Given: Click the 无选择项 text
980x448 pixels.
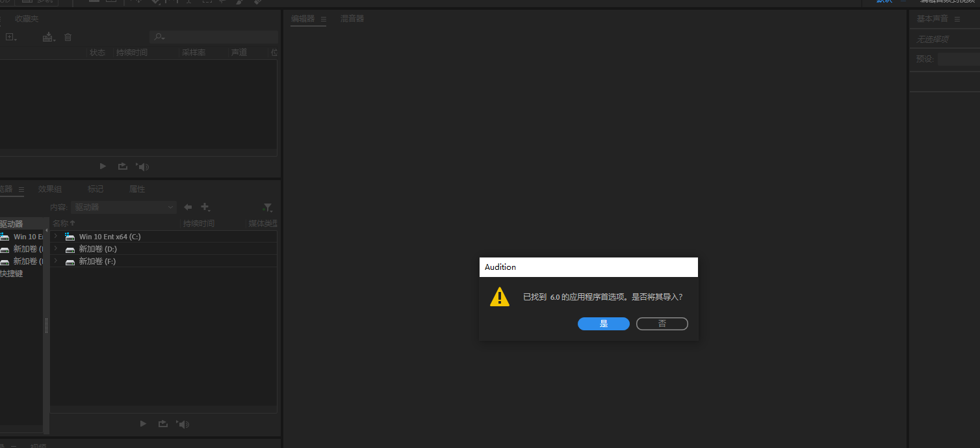Looking at the screenshot, I should pyautogui.click(x=933, y=40).
